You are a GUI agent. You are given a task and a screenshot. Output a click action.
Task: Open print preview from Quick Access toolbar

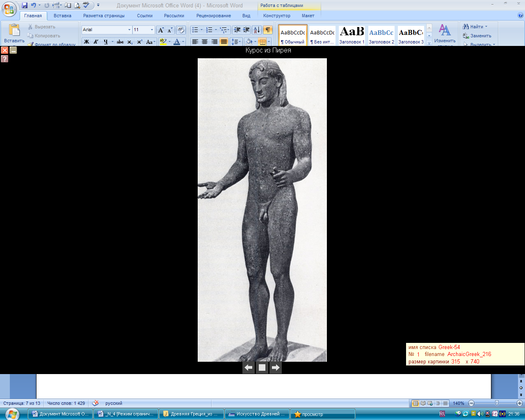[77, 5]
